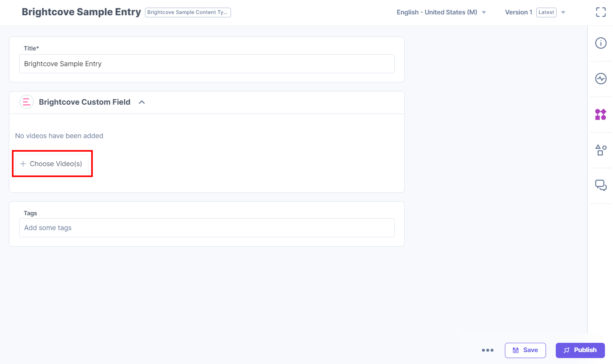Focus the Title input field
The height and width of the screenshot is (364, 613).
207,64
